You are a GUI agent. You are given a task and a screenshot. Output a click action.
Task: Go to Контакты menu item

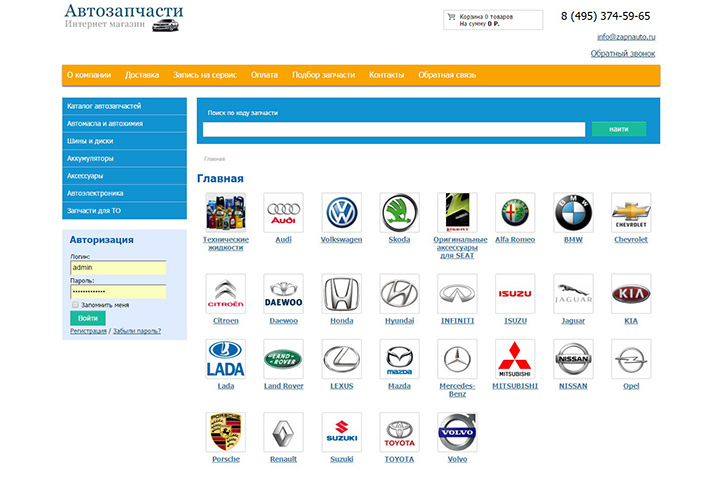pos(387,75)
